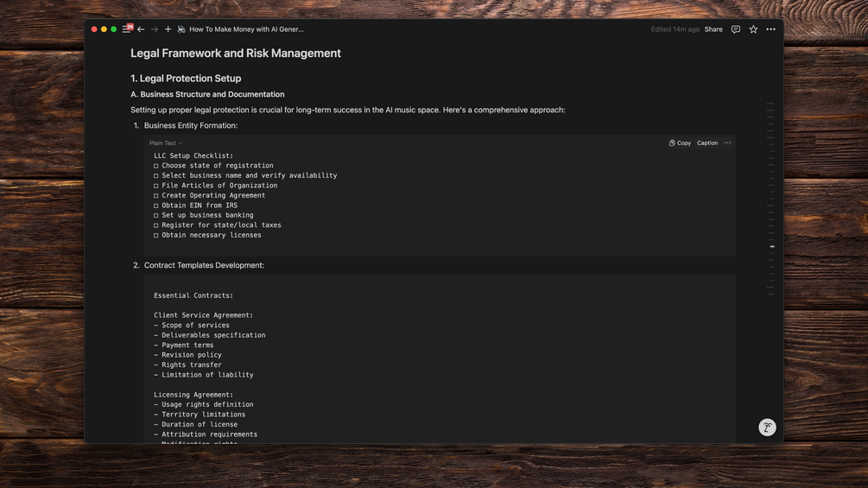Click the highlighted marker in page outline
Viewport: 868px width, 488px height.
point(772,247)
